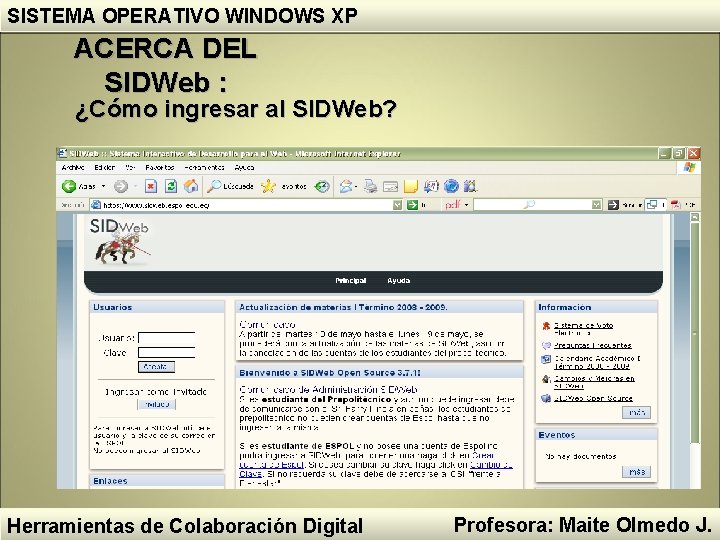This screenshot has height=540, width=720.
Task: Expand the address bar dropdown arrow
Action: [x=398, y=205]
